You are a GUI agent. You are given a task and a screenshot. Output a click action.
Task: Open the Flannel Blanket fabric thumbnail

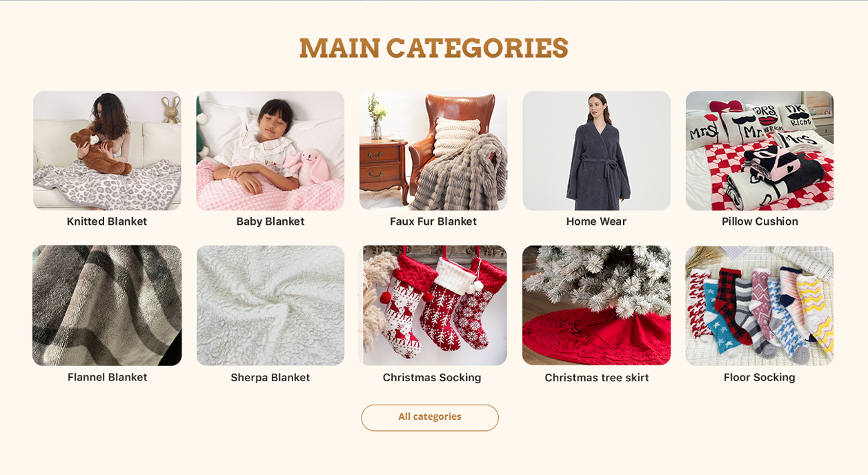point(107,305)
